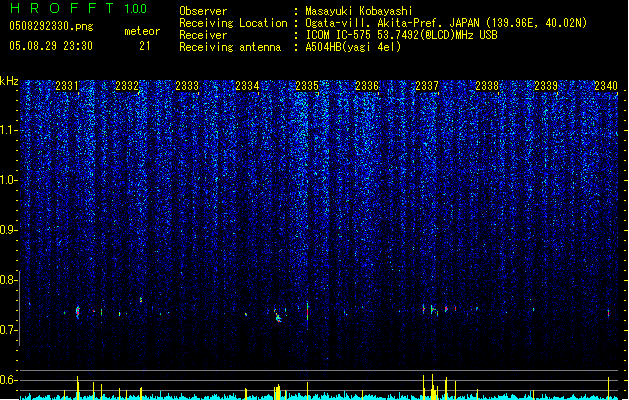The image size is (629, 400).
Task: Select the 2336 time marker
Action: point(367,86)
